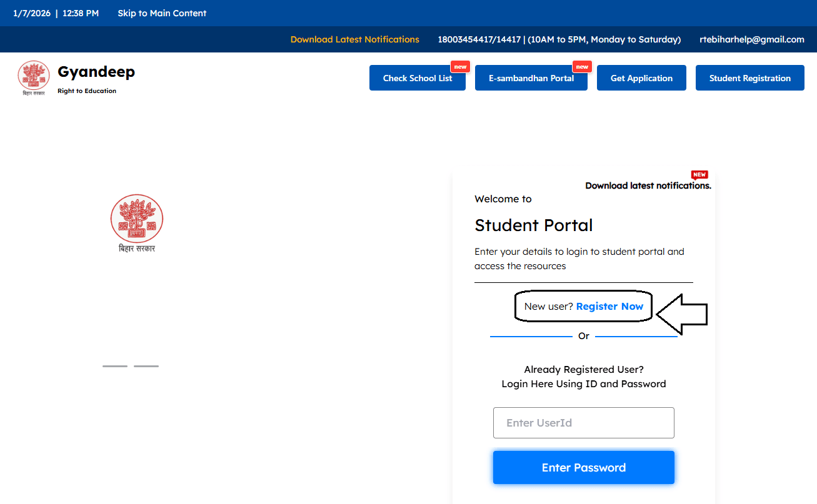Click the NEW badge on Check School List

click(x=461, y=66)
